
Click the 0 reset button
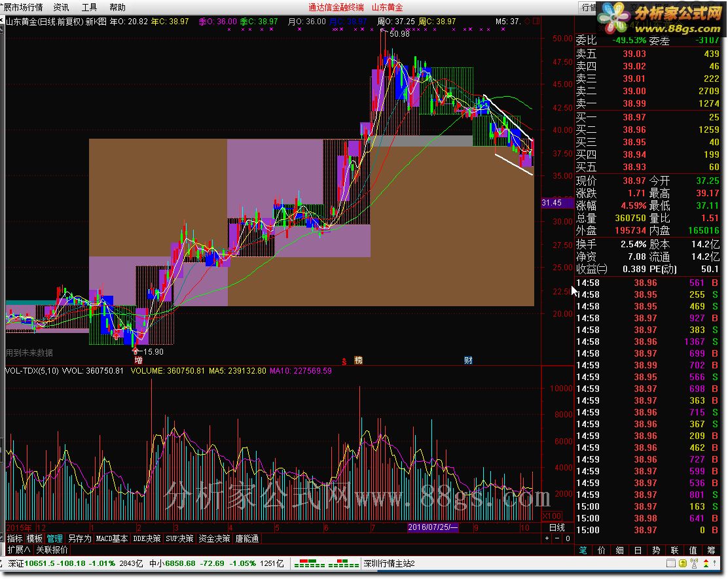(568, 538)
